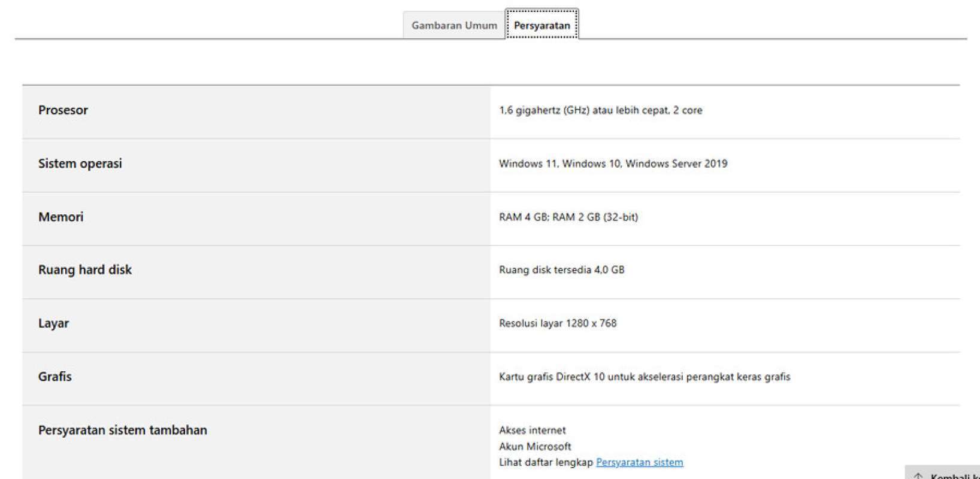Click the Kartu grafis DirectX 10 text
This screenshot has width=980, height=479.
tap(645, 377)
